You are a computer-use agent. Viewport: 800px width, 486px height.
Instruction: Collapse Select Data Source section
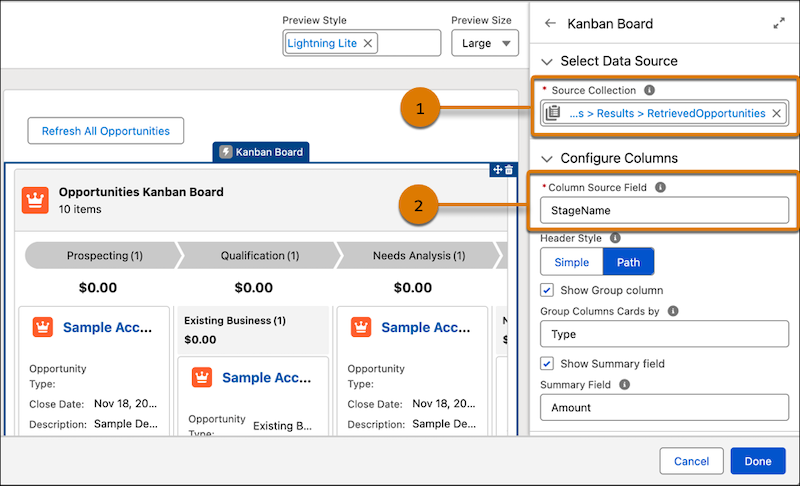[x=547, y=62]
